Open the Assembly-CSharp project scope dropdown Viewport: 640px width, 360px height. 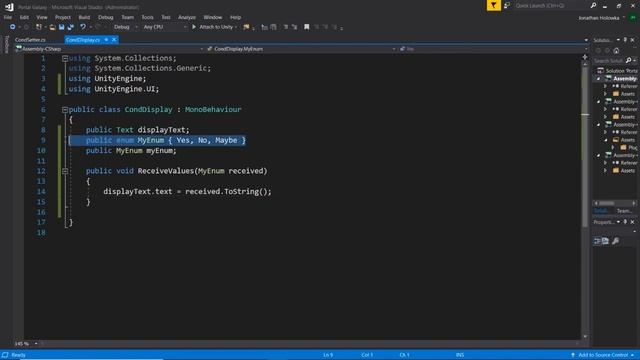(109, 49)
